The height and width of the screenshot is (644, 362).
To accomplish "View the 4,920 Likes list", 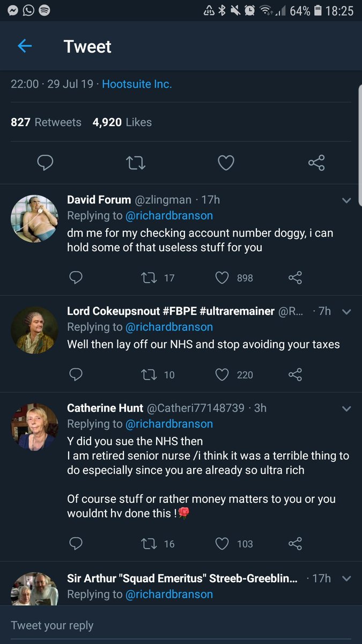I will tap(122, 122).
